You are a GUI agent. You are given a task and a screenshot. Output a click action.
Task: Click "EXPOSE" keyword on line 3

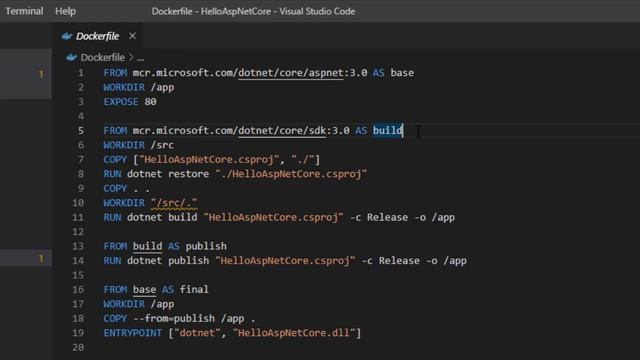pyautogui.click(x=121, y=102)
